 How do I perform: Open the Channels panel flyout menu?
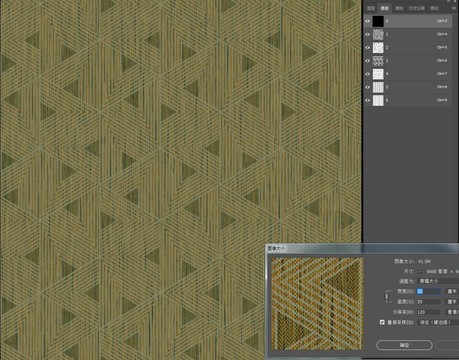click(x=454, y=8)
